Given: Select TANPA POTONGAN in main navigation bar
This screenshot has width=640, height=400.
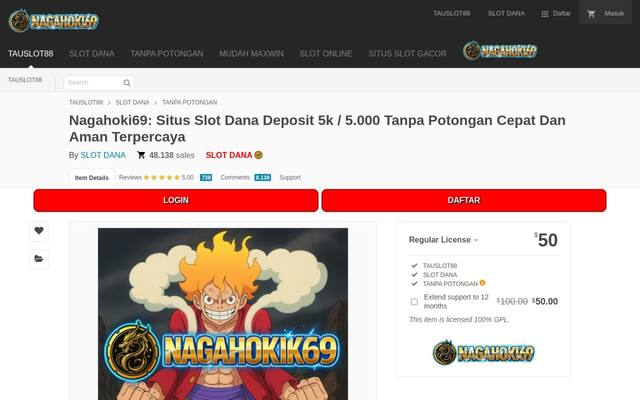Looking at the screenshot, I should click(x=167, y=53).
